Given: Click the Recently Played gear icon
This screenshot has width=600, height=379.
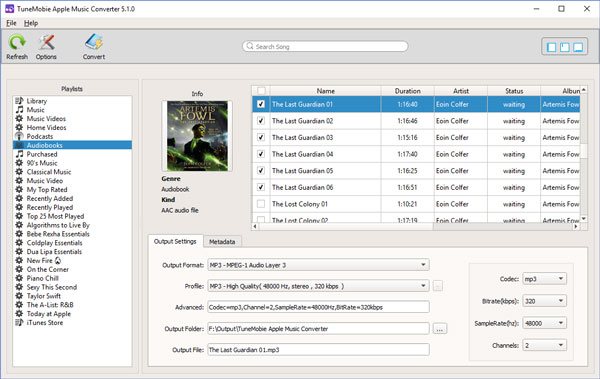Looking at the screenshot, I should click(19, 207).
